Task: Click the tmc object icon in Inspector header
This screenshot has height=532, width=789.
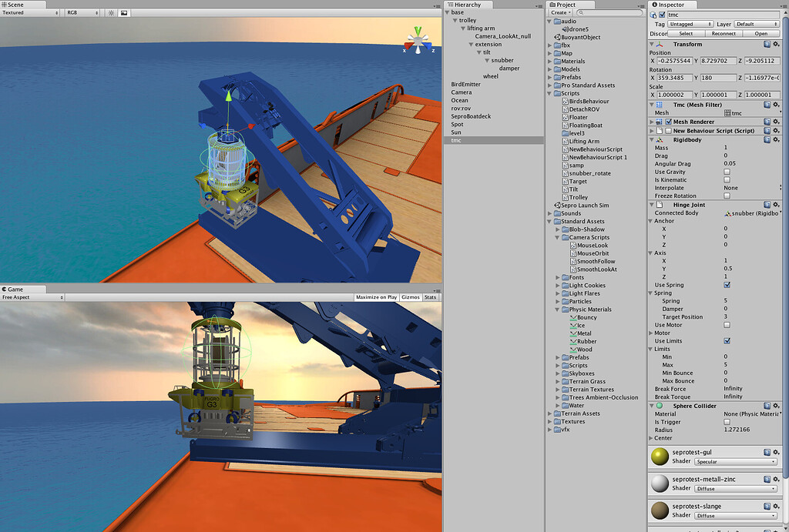Action: click(x=653, y=14)
